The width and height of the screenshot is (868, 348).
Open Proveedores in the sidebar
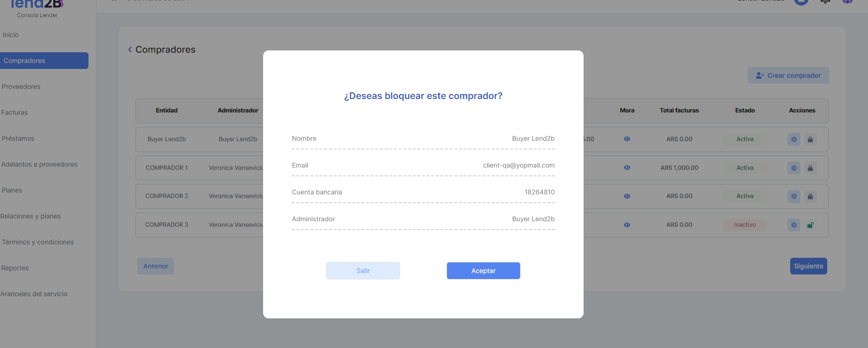(21, 87)
